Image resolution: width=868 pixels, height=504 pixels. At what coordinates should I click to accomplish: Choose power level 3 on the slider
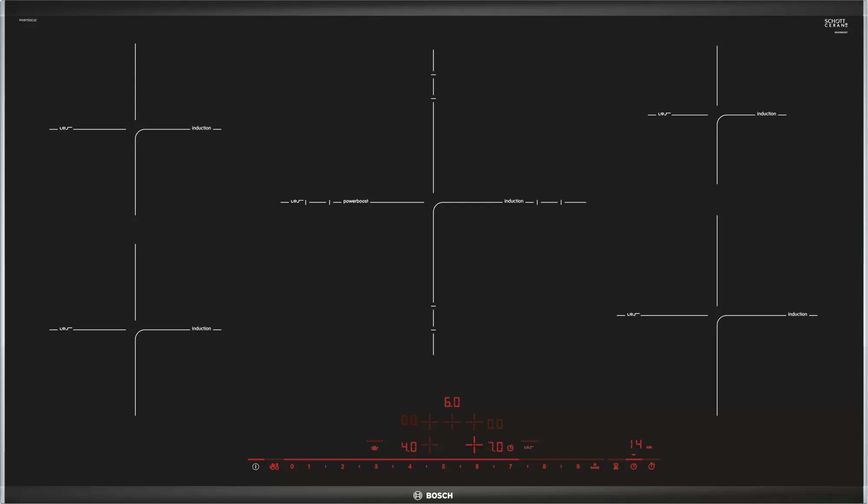(x=376, y=467)
